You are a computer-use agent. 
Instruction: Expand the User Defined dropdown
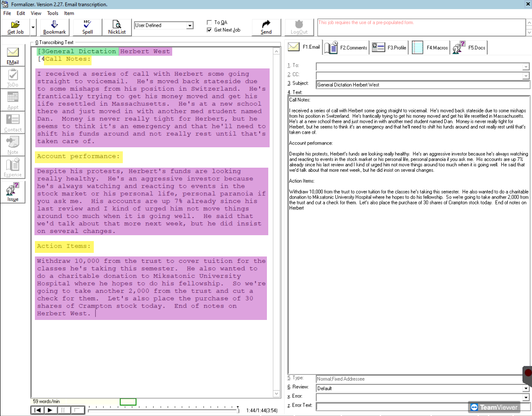(190, 26)
